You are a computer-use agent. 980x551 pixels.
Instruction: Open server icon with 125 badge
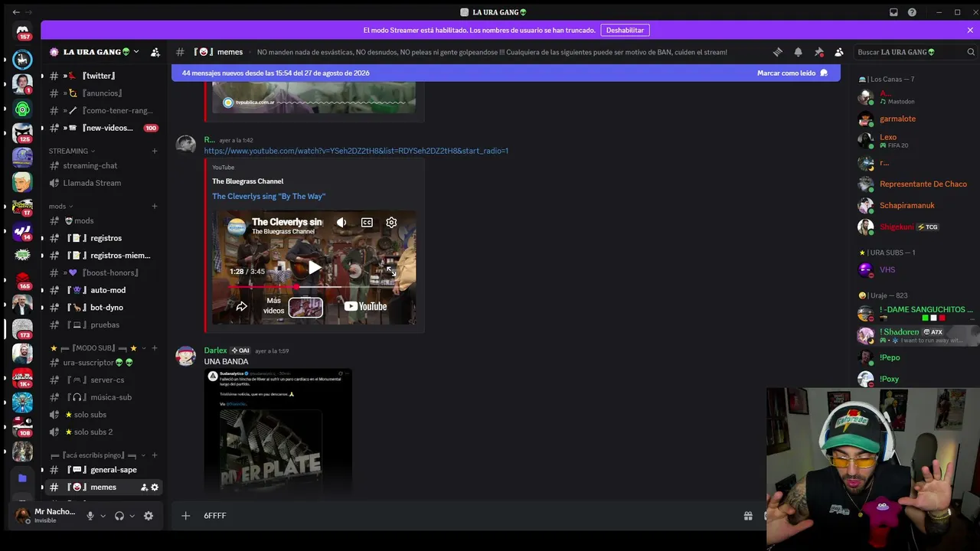22,133
